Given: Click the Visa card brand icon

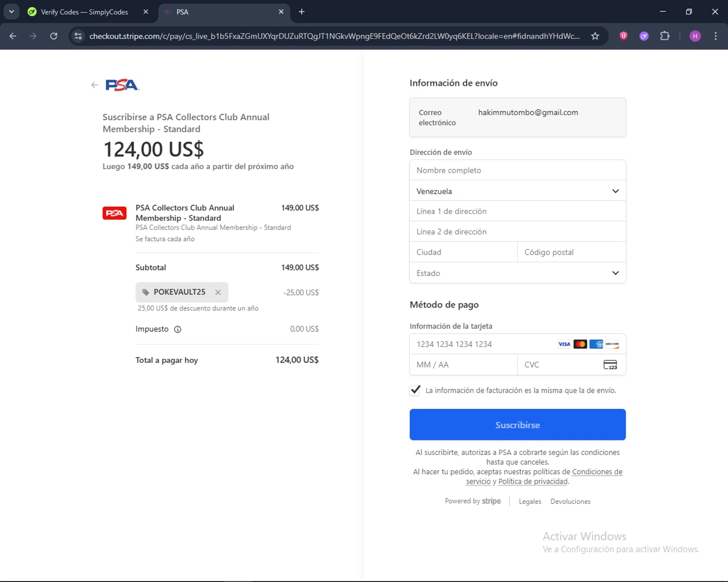Looking at the screenshot, I should pyautogui.click(x=564, y=344).
